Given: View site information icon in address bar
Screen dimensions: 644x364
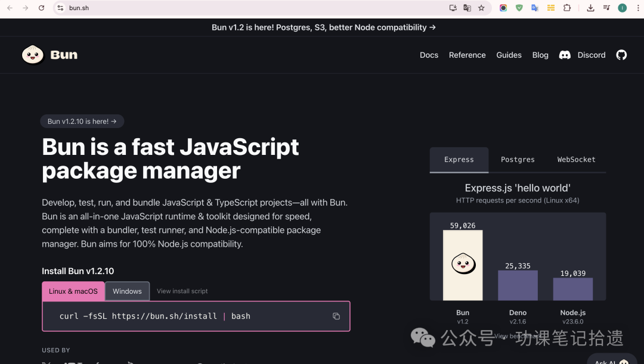Looking at the screenshot, I should 60,8.
